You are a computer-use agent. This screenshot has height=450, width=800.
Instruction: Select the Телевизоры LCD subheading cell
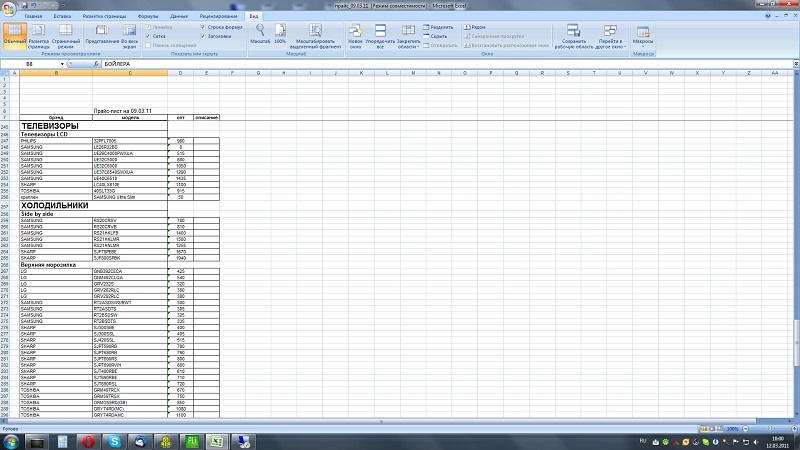tap(93, 134)
